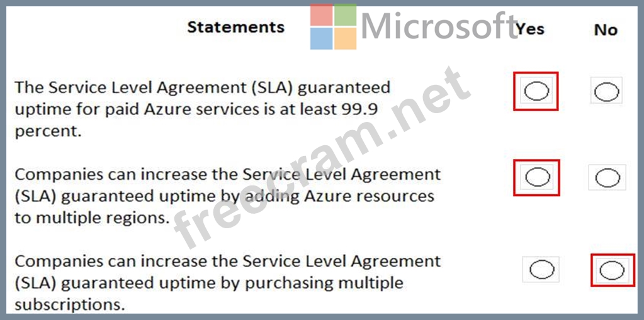Viewport: 644px width, 320px height.
Task: Mark No for the multiple subscriptions statement
Action: click(611, 271)
